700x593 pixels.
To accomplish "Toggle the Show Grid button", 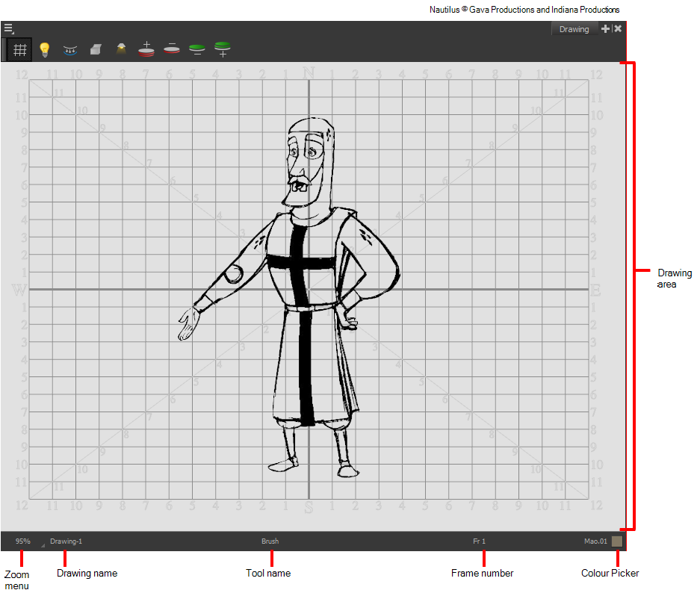I will tap(19, 49).
